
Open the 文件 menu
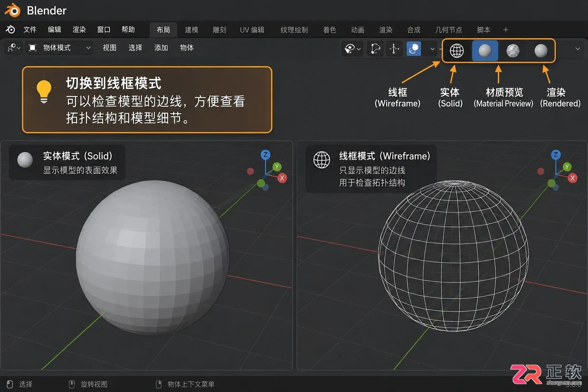30,29
